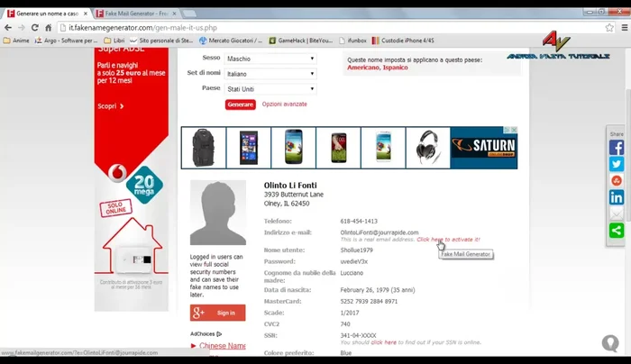Click the Google+ Sign in button

pos(217,313)
